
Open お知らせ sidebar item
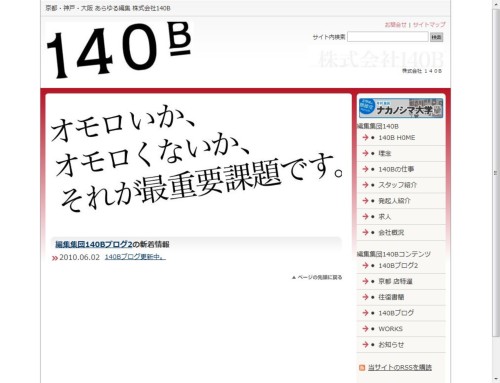click(x=401, y=345)
